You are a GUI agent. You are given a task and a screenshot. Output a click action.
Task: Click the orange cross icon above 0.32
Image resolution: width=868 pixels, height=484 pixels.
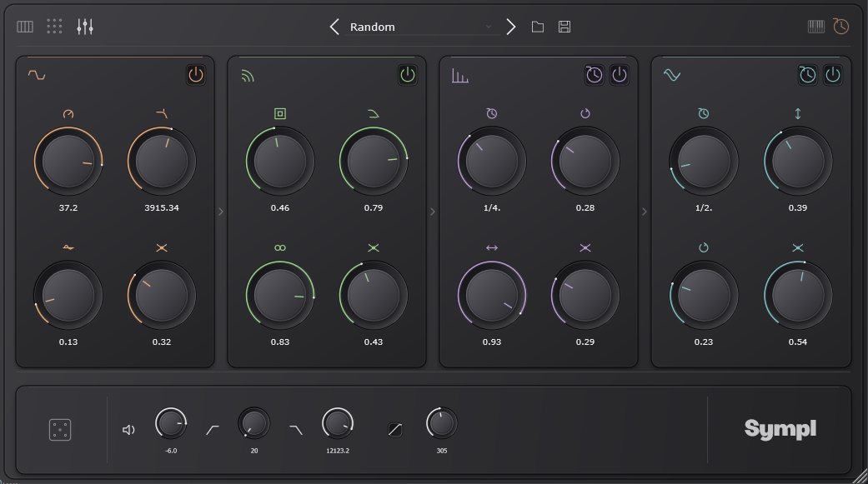[162, 247]
